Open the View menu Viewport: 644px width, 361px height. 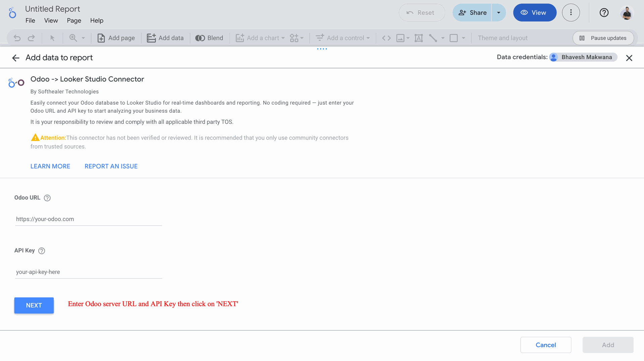(x=51, y=20)
